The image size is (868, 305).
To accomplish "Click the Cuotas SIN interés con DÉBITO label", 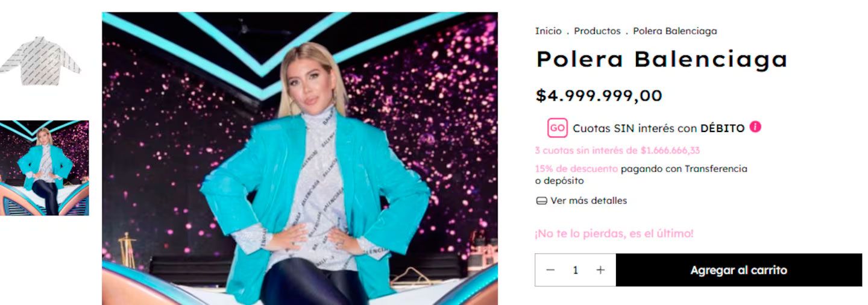I will [x=658, y=128].
